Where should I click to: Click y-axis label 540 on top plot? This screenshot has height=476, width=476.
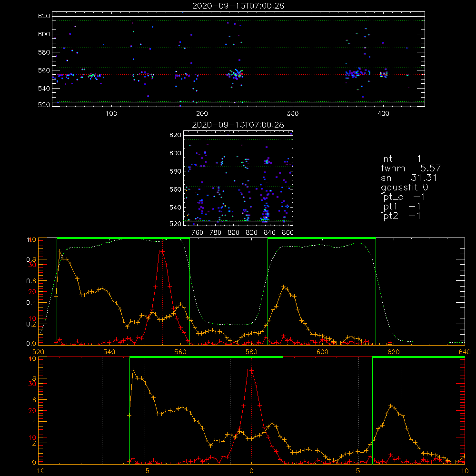tap(44, 89)
